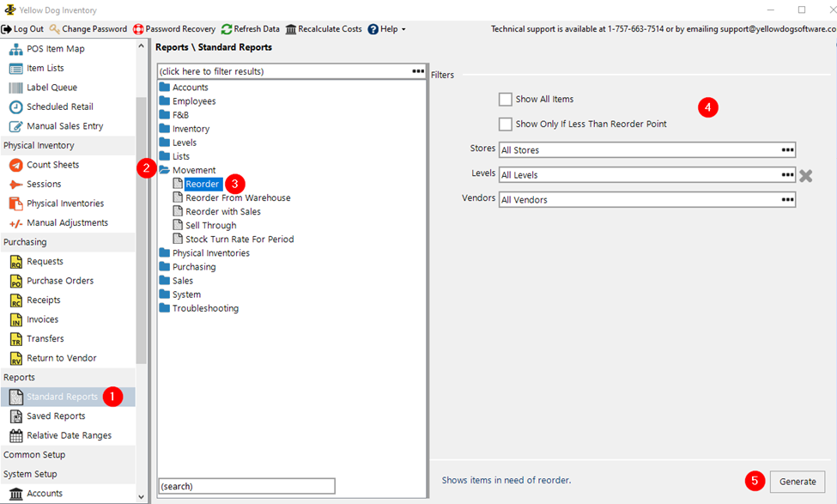Image resolution: width=837 pixels, height=504 pixels.
Task: Click the Help question mark icon
Action: tap(373, 29)
